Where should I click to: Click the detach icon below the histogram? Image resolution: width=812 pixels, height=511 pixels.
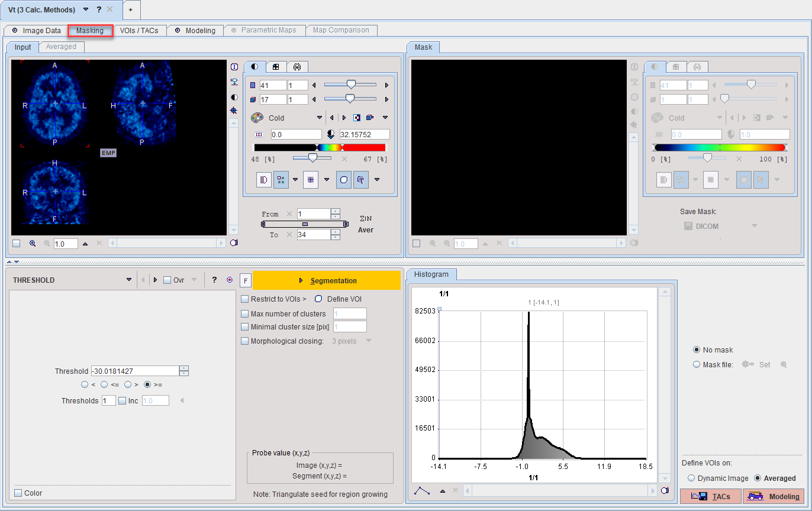pyautogui.click(x=665, y=490)
